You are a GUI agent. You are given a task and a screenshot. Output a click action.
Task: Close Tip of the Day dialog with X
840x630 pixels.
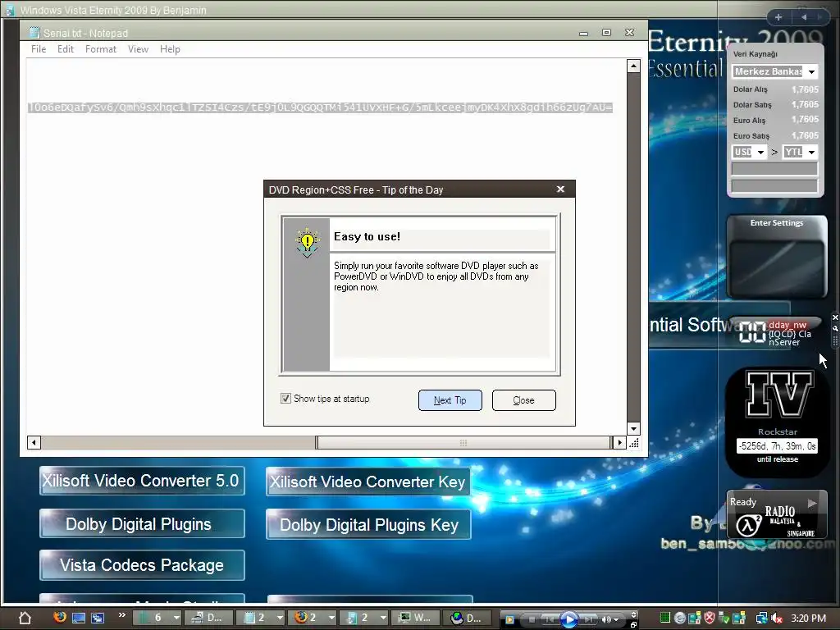click(x=560, y=189)
